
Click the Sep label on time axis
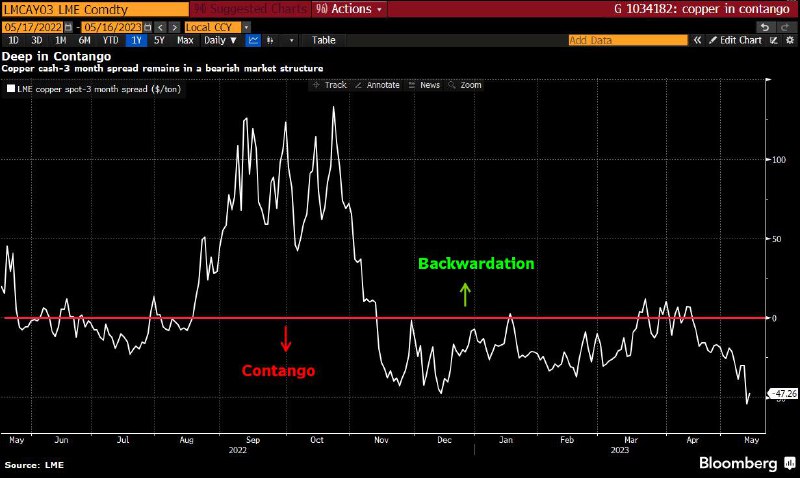pos(253,440)
